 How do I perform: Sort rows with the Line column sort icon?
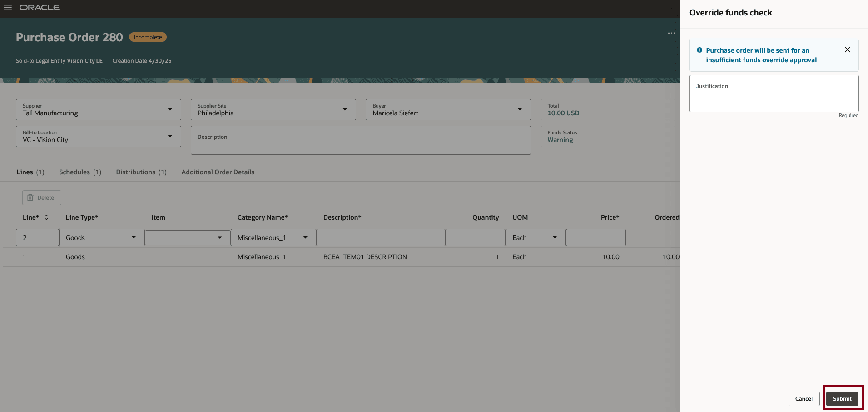tap(46, 217)
